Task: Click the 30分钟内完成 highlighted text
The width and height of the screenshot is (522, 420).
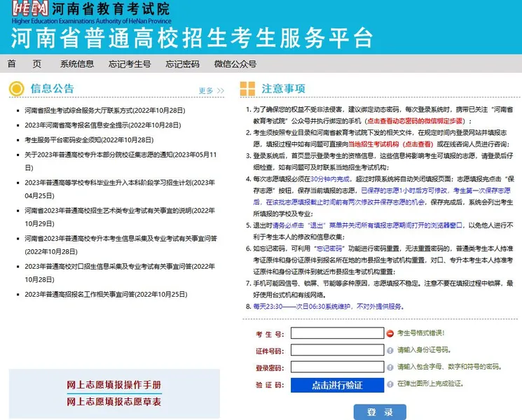Action: click(x=330, y=179)
